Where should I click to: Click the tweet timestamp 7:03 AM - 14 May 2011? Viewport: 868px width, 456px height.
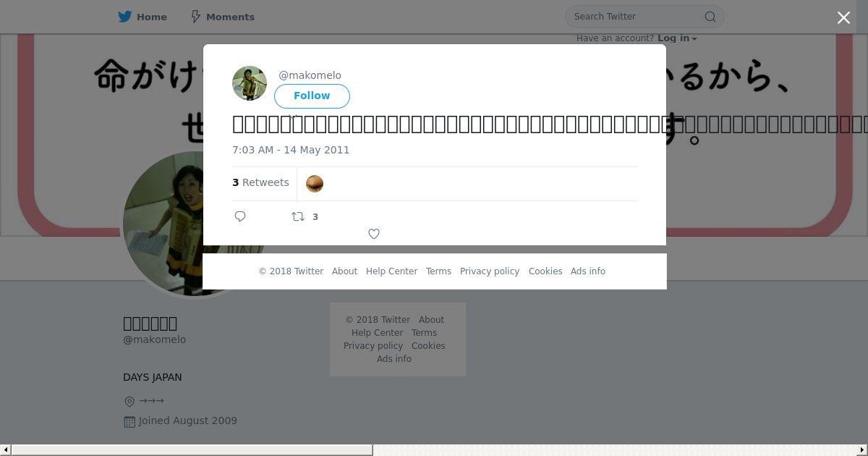pos(291,150)
